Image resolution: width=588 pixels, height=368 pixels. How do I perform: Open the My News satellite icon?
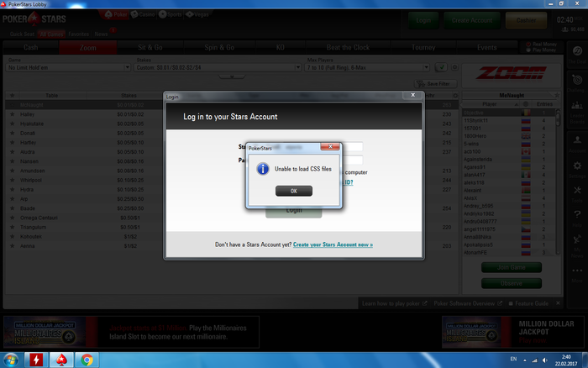(x=577, y=239)
